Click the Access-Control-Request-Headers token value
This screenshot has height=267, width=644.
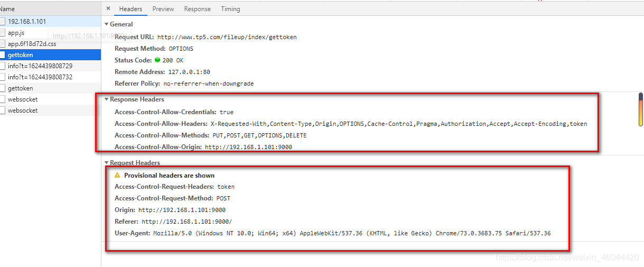tap(226, 187)
